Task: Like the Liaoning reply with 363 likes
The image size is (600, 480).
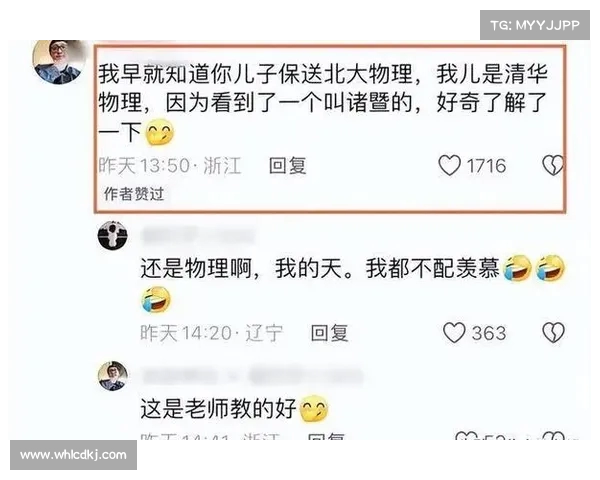Action: 454,332
